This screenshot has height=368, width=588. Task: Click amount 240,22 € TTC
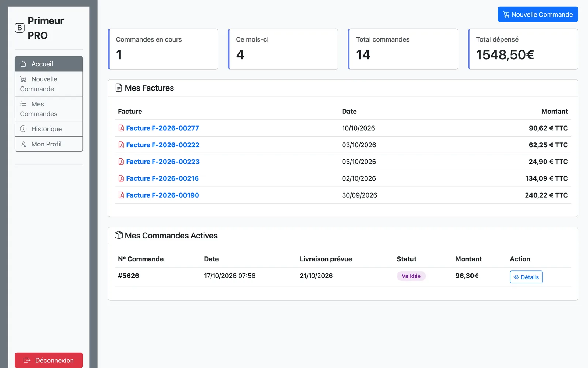click(546, 195)
